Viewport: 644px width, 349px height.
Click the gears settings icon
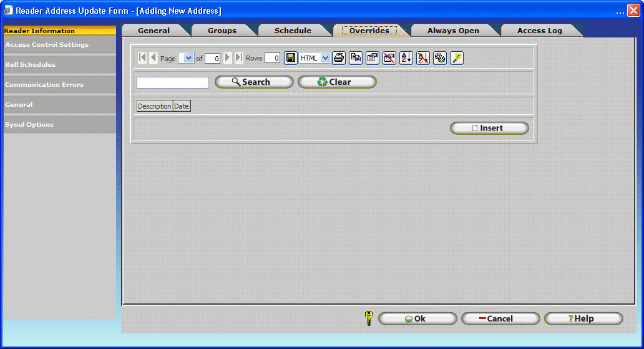click(440, 58)
